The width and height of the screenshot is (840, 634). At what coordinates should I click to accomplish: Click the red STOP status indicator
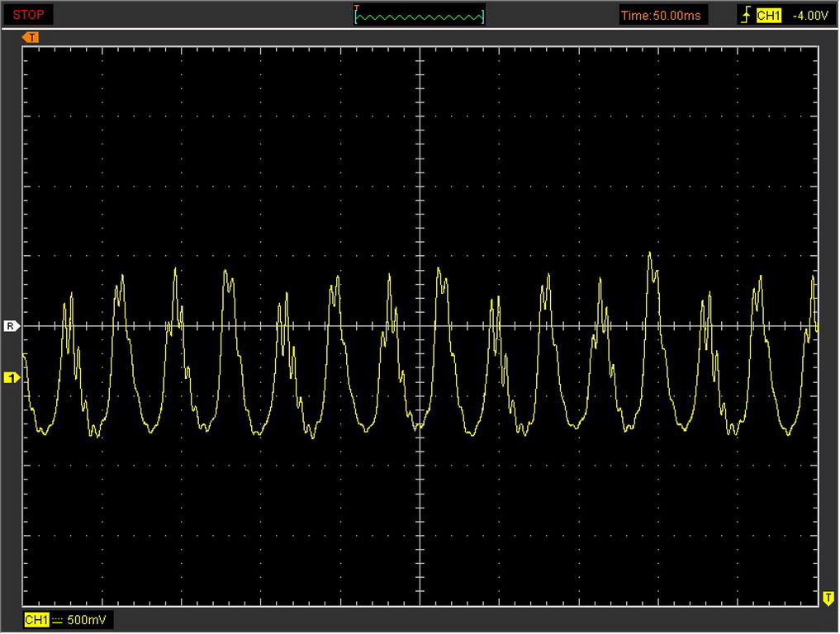[x=28, y=15]
